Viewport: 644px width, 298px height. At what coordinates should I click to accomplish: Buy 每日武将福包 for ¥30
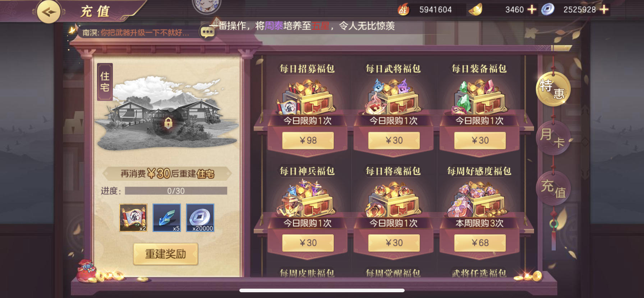(394, 140)
